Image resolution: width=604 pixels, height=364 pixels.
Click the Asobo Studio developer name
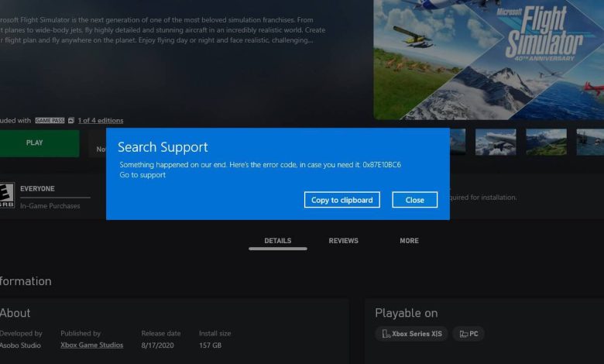pyautogui.click(x=20, y=345)
